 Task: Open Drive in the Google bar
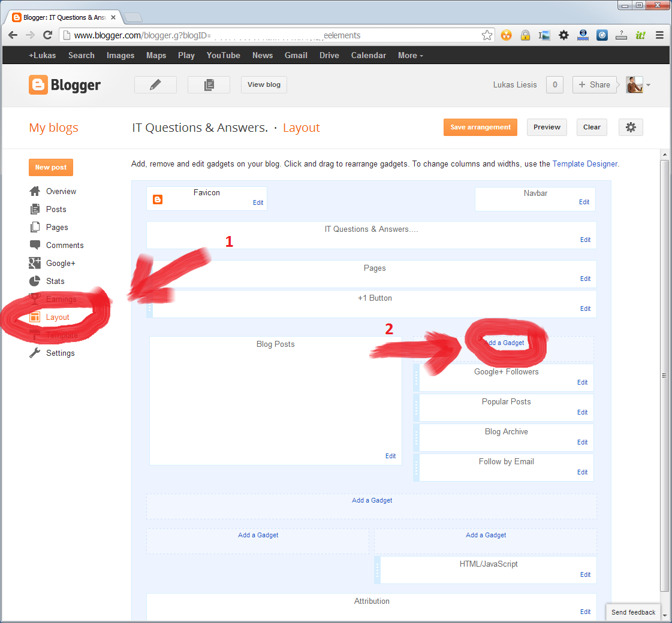(329, 55)
